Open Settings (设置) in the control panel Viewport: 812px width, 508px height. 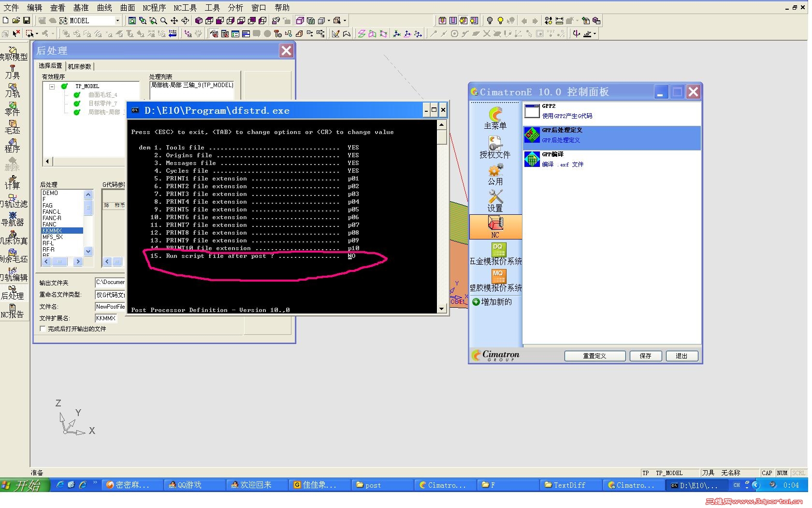495,201
